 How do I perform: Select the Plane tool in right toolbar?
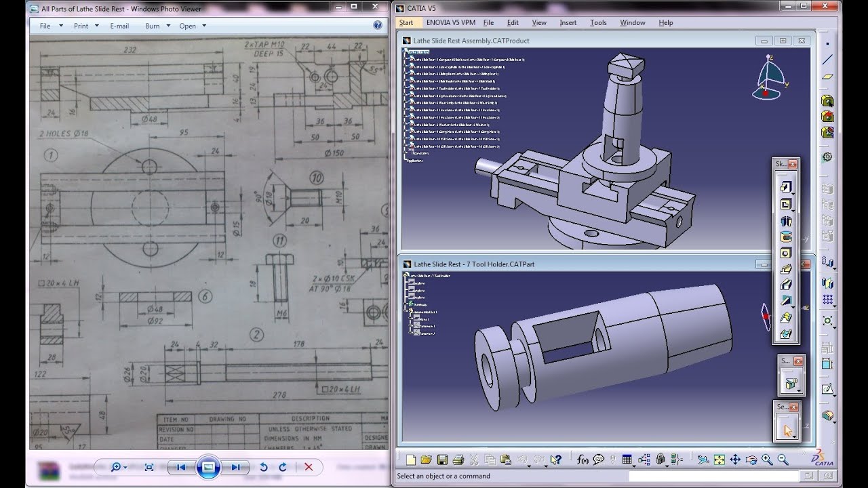(827, 77)
